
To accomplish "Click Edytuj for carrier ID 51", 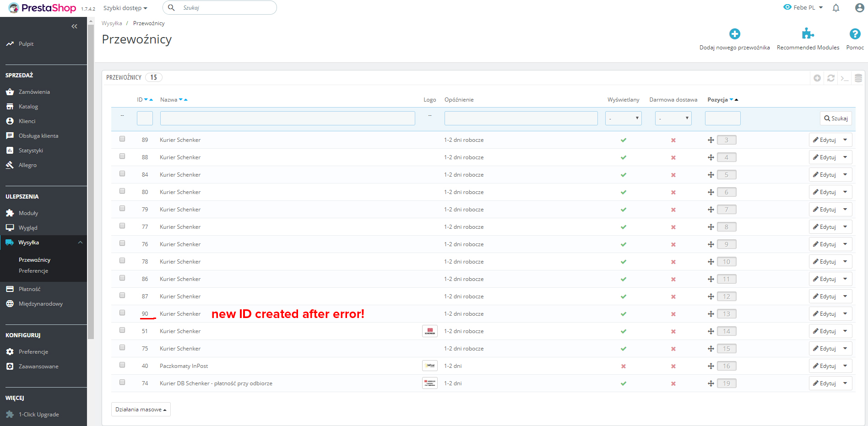I will point(825,331).
